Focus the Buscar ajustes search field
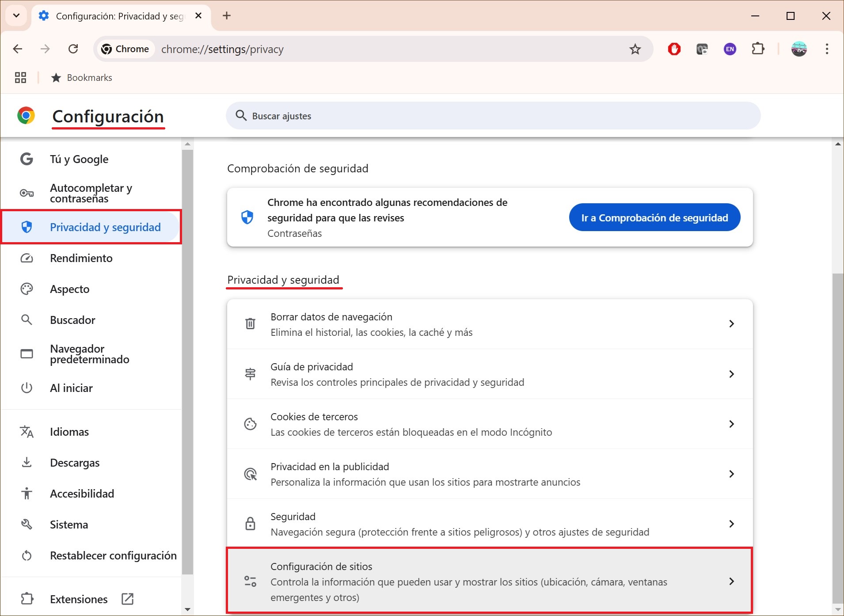Screen dimensions: 844x616 click(493, 116)
